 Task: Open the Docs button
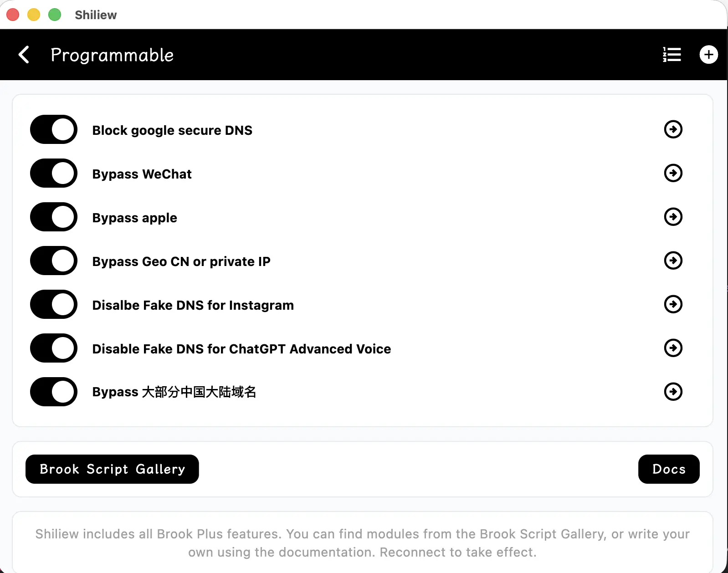point(669,469)
